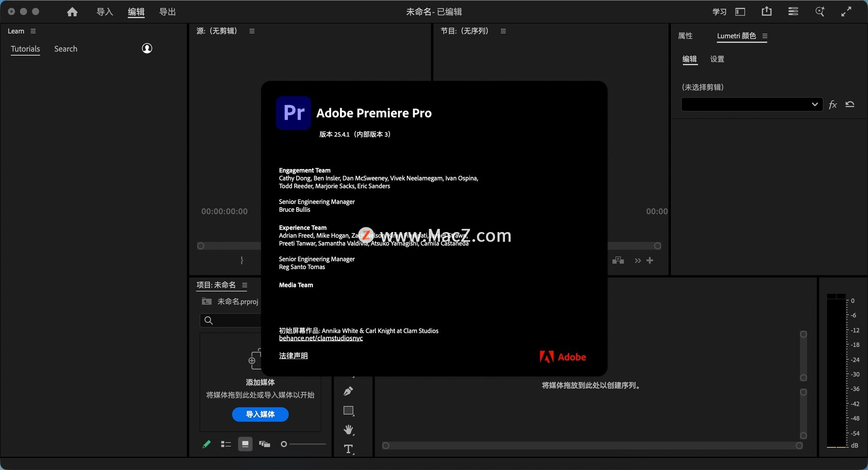Click the timeline horizontal zoom scrollbar
The image size is (868, 470).
(x=592, y=446)
